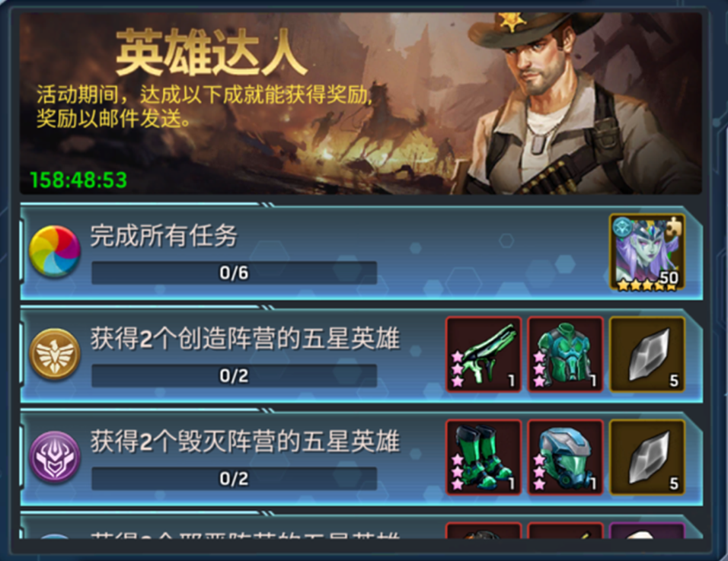The image size is (728, 561).
Task: Click the 0/2 创造阵营 progress bar
Action: click(234, 376)
